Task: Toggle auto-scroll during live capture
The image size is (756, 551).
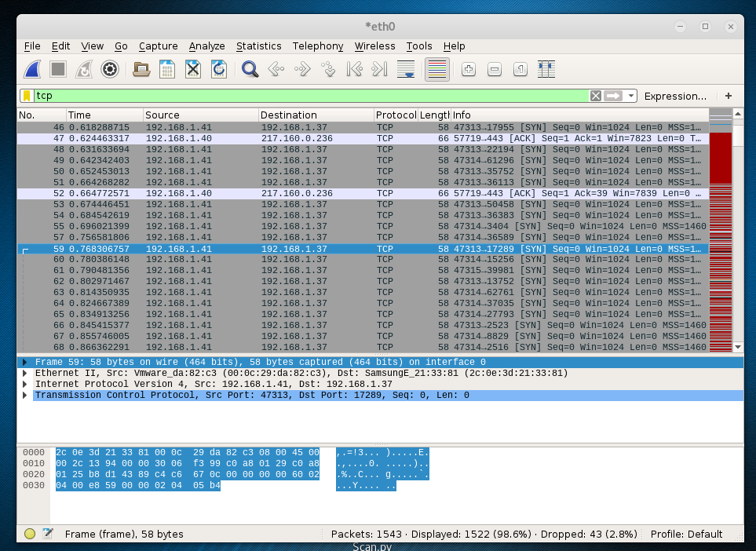Action: (x=407, y=69)
